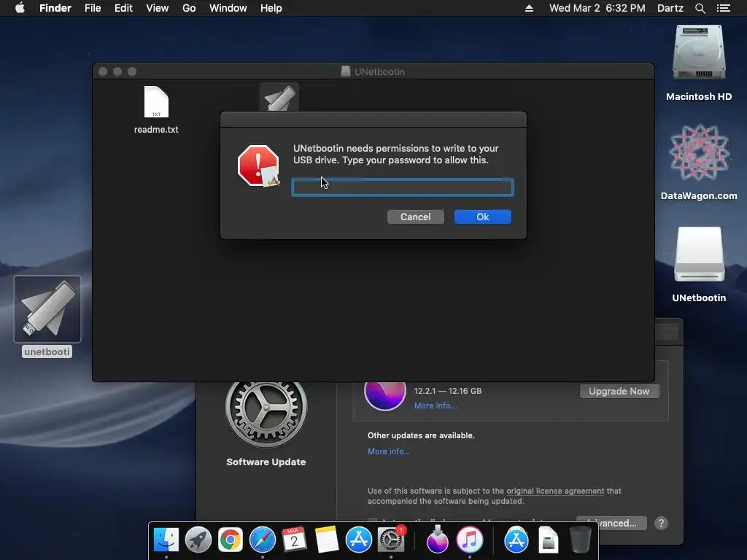Open the purple installer ball Dock icon

tap(438, 540)
